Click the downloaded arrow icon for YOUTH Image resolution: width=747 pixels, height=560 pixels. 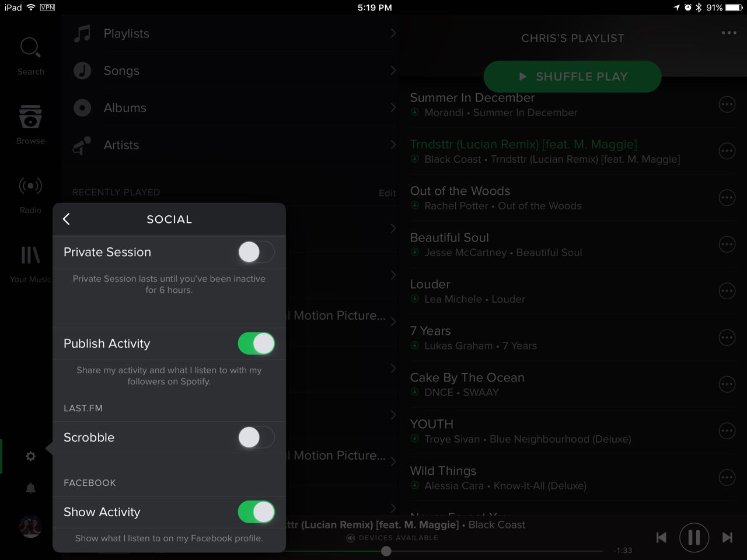pos(414,439)
